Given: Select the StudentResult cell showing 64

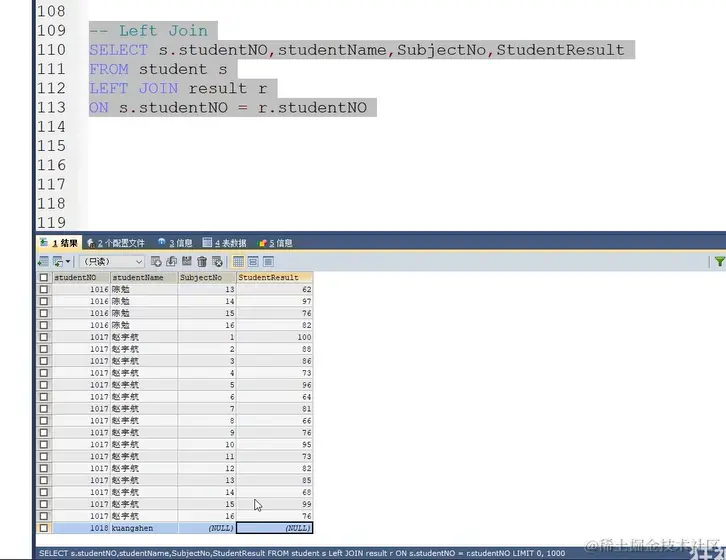Looking at the screenshot, I should (275, 397).
